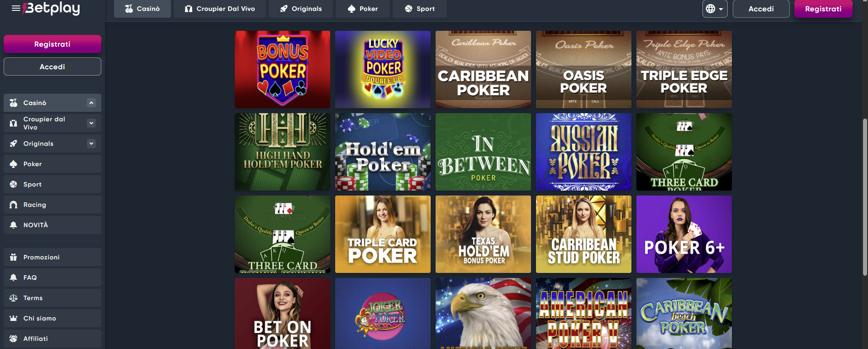This screenshot has height=349, width=868.
Task: Expand the Originals sidebar section
Action: click(x=91, y=143)
